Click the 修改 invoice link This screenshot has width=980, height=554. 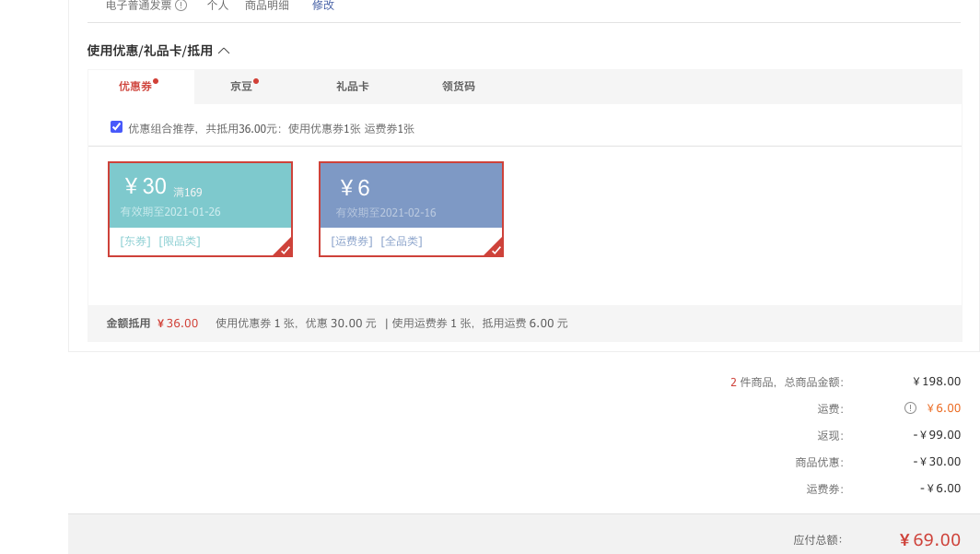(323, 6)
